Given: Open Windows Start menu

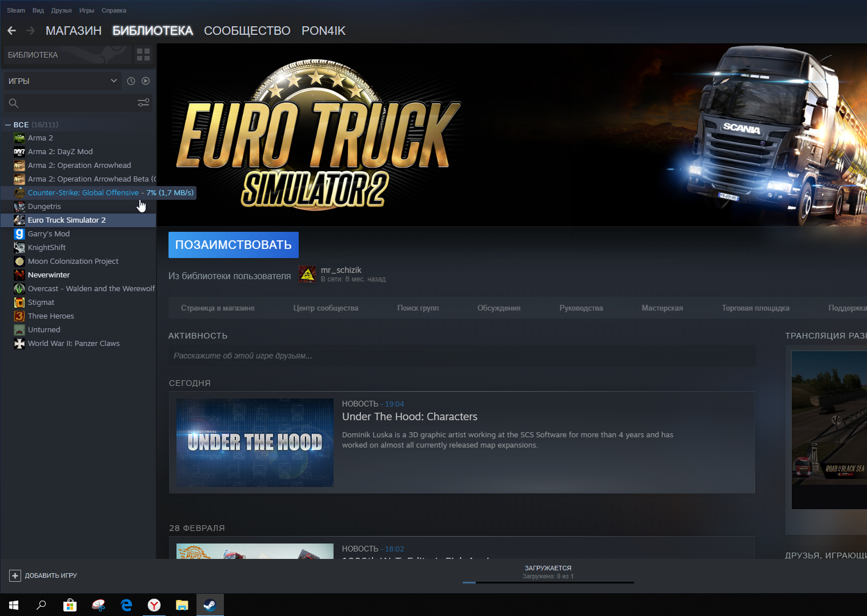Looking at the screenshot, I should tap(14, 605).
